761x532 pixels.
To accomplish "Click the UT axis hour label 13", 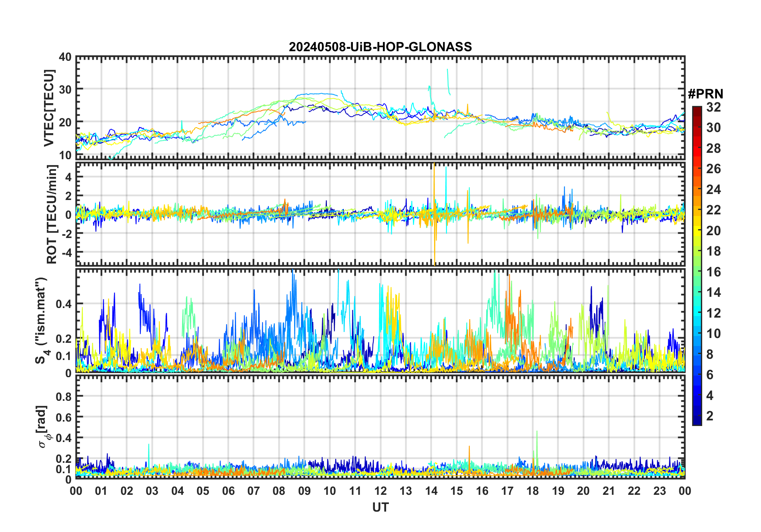I will [406, 491].
